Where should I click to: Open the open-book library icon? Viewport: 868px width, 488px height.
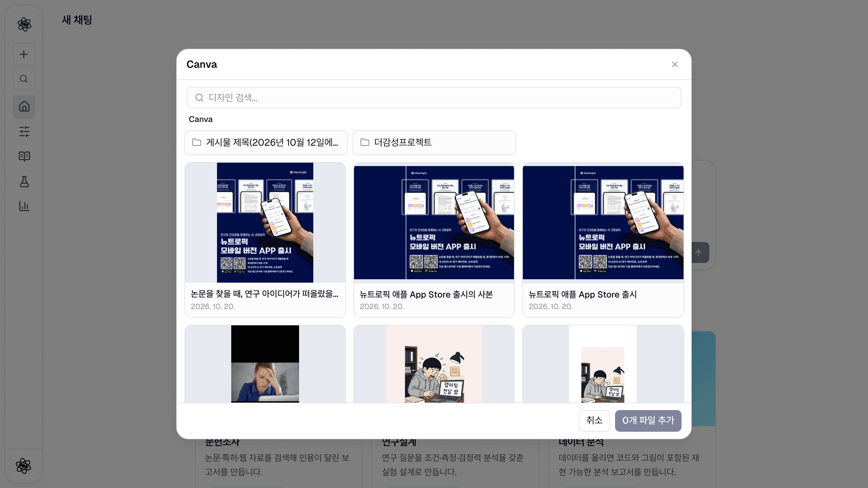24,156
